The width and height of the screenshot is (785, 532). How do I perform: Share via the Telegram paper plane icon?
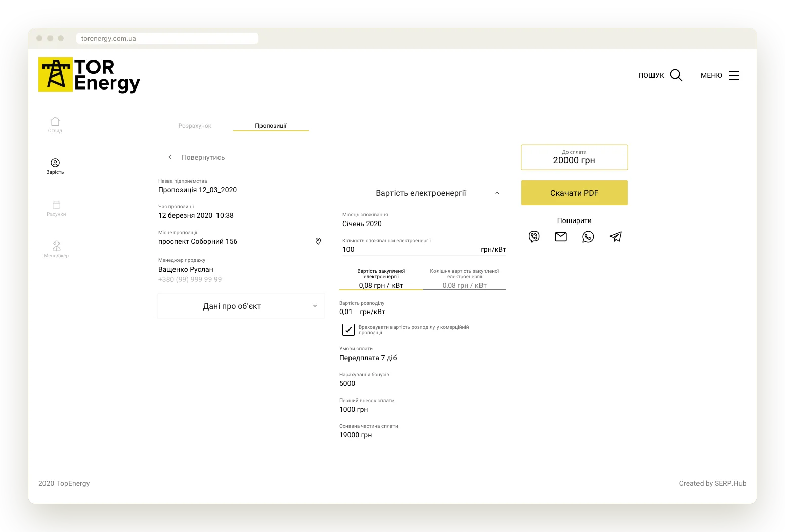616,237
